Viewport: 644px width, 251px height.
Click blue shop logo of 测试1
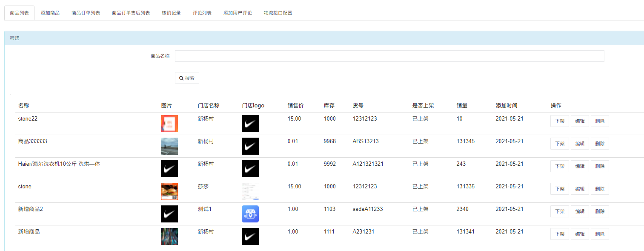[x=250, y=214]
